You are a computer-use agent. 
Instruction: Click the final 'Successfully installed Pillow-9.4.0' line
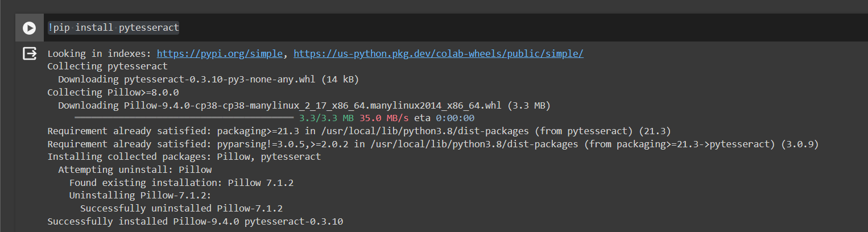click(x=195, y=221)
